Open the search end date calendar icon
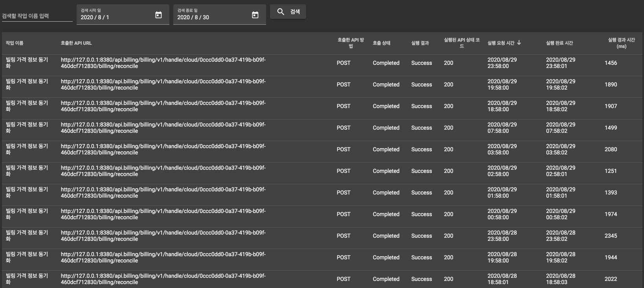644x288 pixels. [255, 15]
